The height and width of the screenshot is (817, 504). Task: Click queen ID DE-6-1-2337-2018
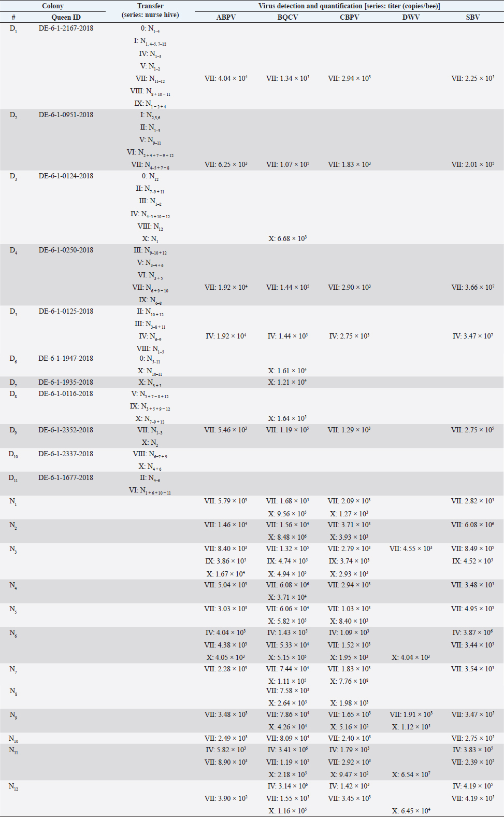66,454
